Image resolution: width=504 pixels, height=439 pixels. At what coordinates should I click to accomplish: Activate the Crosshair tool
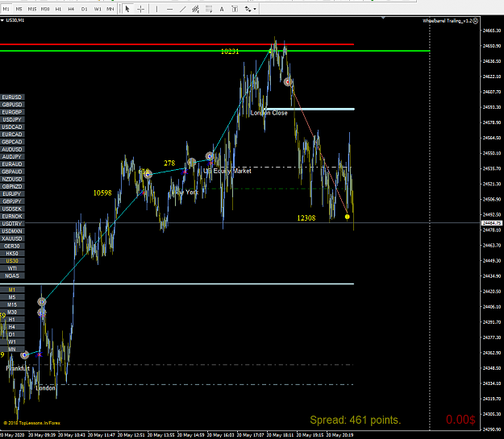pyautogui.click(x=141, y=9)
